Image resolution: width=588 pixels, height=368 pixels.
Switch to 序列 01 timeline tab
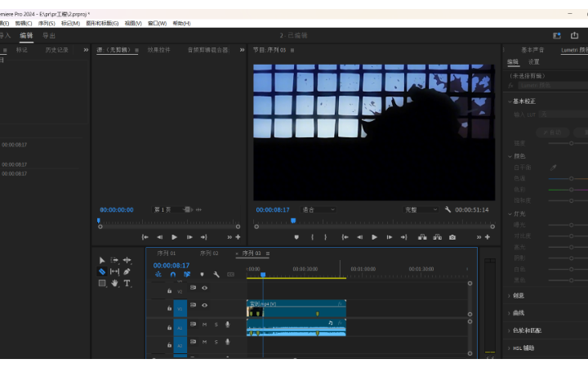166,254
